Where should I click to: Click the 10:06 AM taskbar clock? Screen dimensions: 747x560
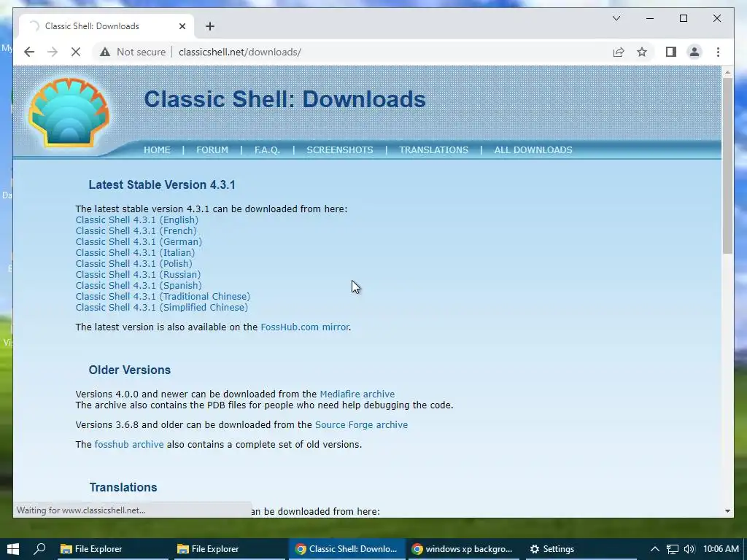[721, 549]
